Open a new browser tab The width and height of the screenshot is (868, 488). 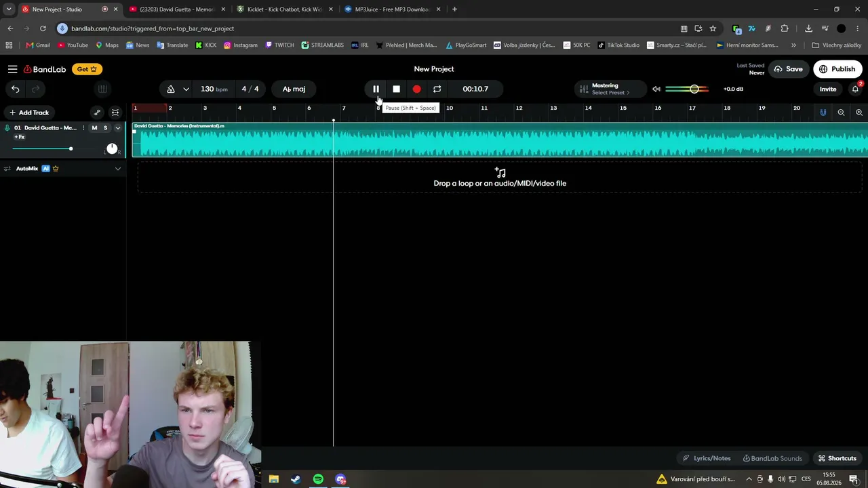454,9
